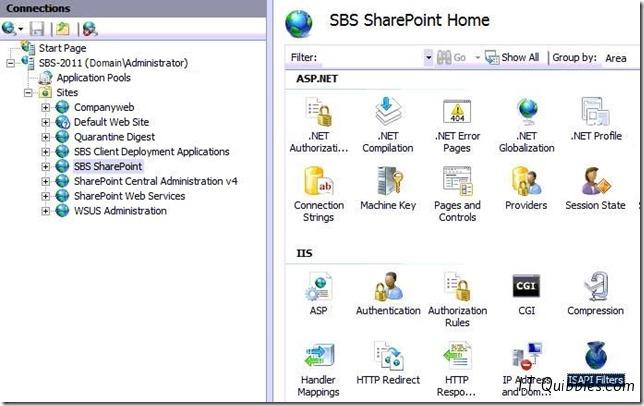Screen dimensions: 644x406
Task: Expand the WSUS Administration site node
Action: click(46, 211)
